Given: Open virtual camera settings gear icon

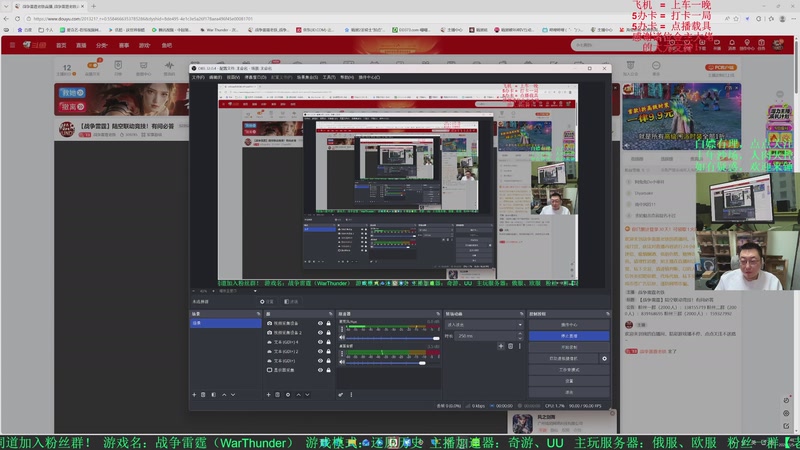Looking at the screenshot, I should click(x=604, y=359).
